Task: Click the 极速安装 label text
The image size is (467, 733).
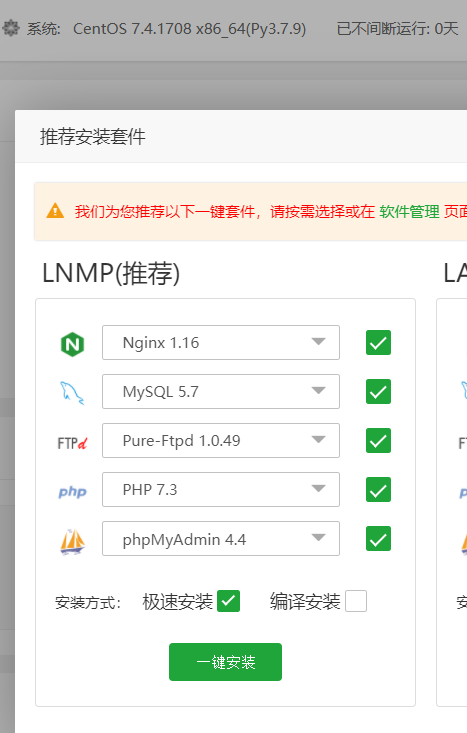Action: pyautogui.click(x=178, y=602)
